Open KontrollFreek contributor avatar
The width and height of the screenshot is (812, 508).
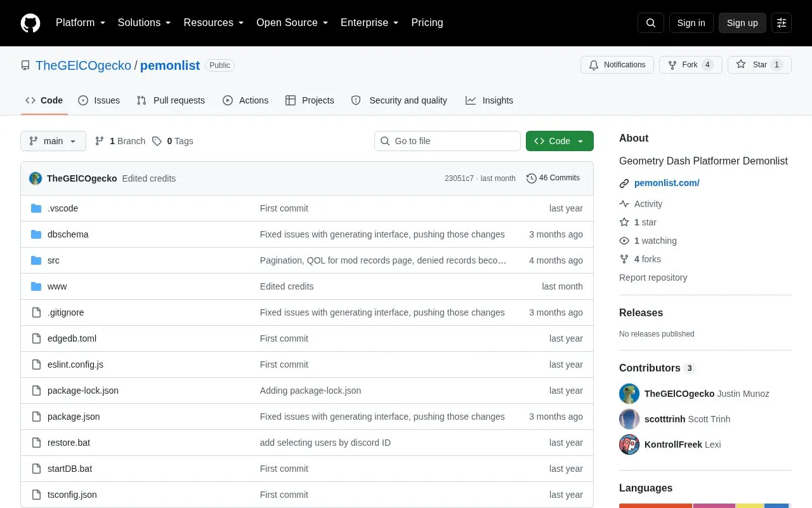click(629, 444)
